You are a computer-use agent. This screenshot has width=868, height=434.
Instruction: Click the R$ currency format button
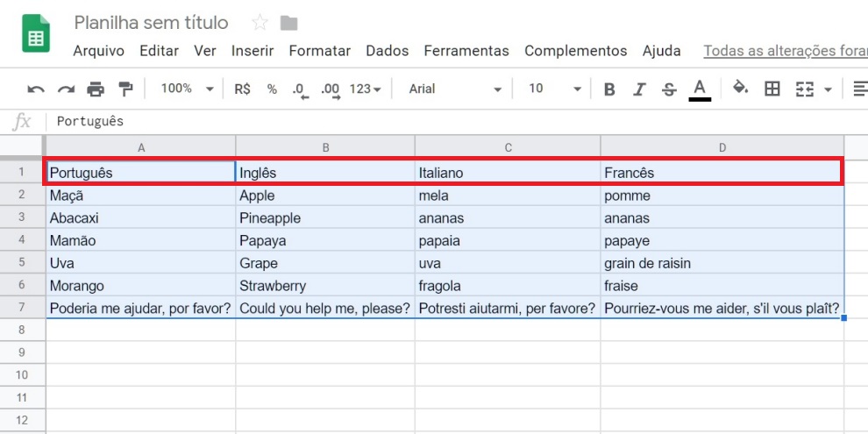click(242, 89)
